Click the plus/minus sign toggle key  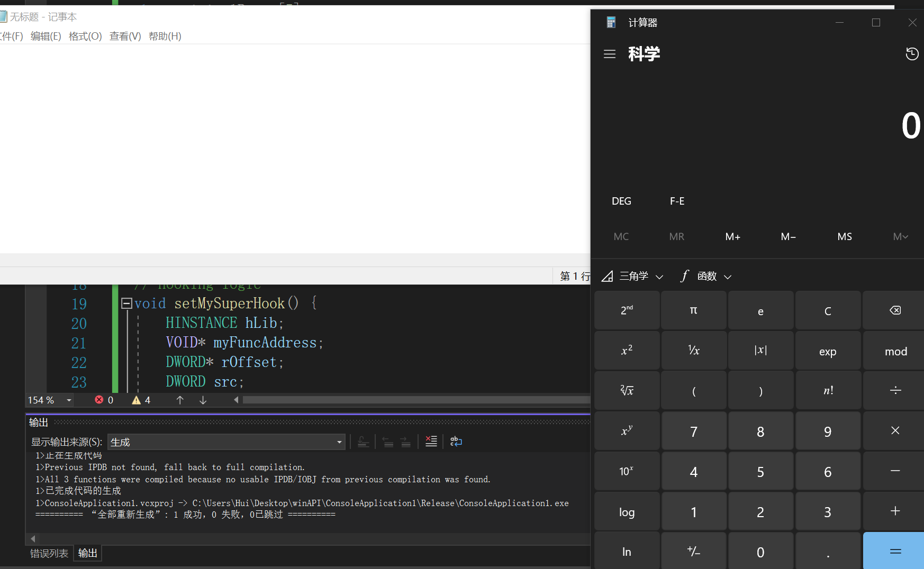pos(694,551)
